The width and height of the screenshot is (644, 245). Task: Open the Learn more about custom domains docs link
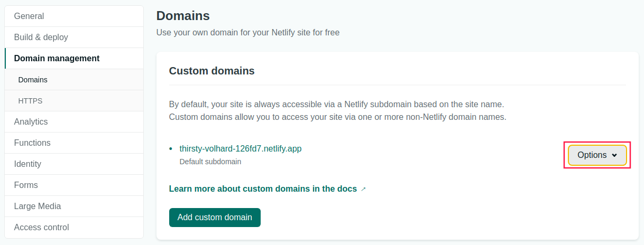[x=263, y=189]
